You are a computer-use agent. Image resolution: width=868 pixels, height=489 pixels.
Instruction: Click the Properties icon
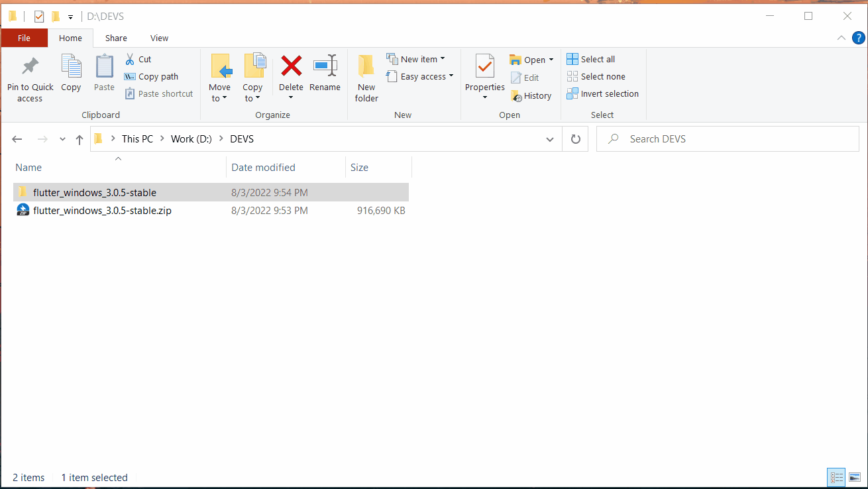[485, 66]
